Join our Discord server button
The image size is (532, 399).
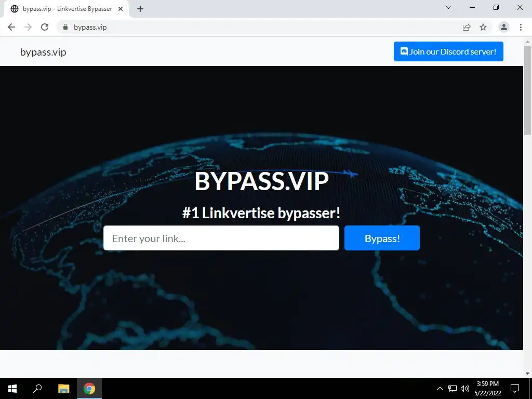[x=448, y=51]
